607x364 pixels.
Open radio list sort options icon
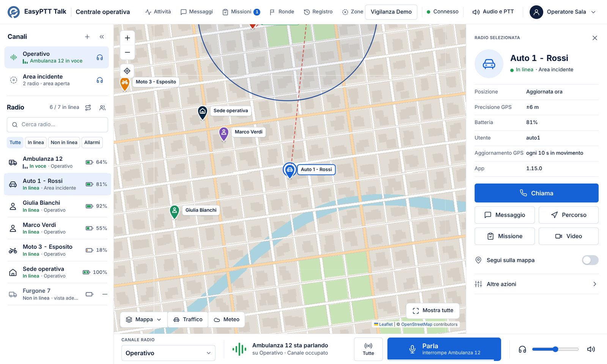tap(88, 108)
